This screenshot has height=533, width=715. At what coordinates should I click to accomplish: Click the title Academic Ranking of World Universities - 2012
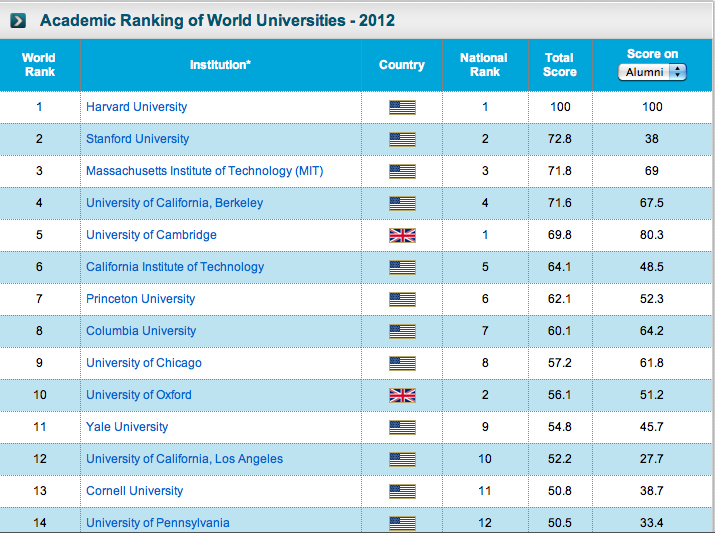point(217,21)
